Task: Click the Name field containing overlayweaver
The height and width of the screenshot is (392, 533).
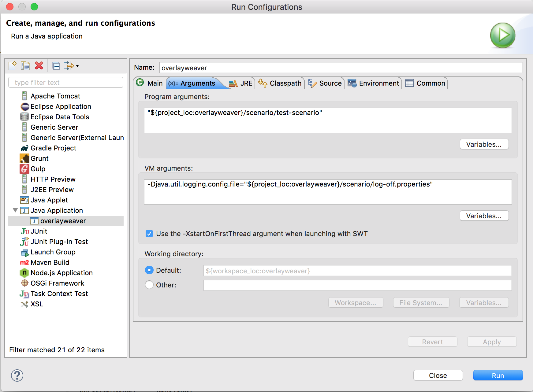Action: [x=341, y=68]
